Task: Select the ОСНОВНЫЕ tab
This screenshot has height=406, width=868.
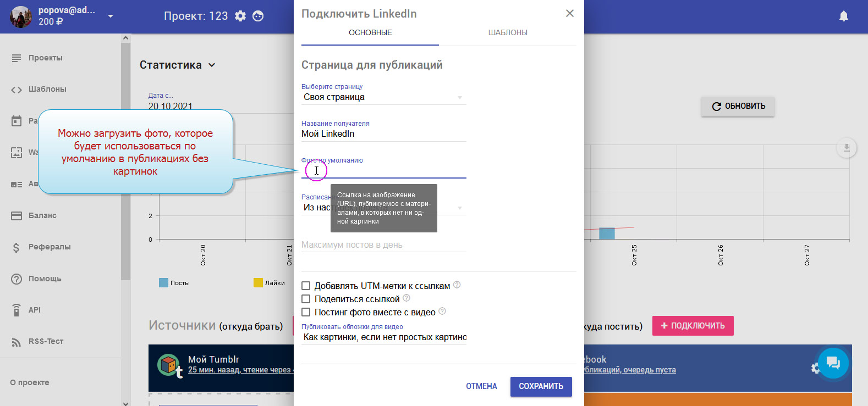Action: [x=370, y=32]
